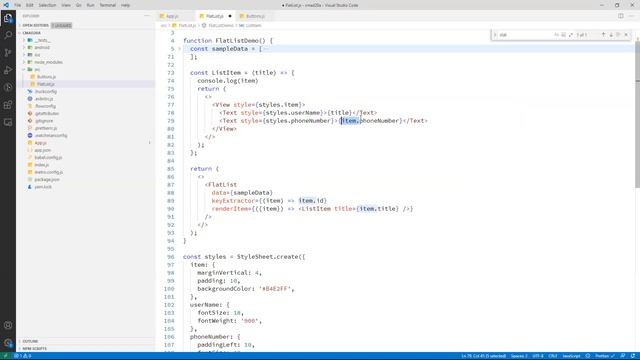Open the Accounts menu in the activity bar
This screenshot has height=360, width=640.
8,325
